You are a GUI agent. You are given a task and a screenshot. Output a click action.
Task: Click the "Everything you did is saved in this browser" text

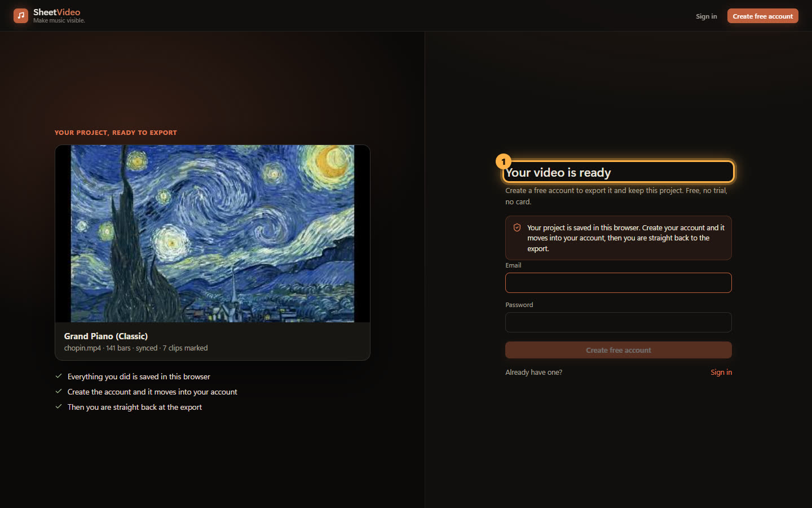point(139,376)
